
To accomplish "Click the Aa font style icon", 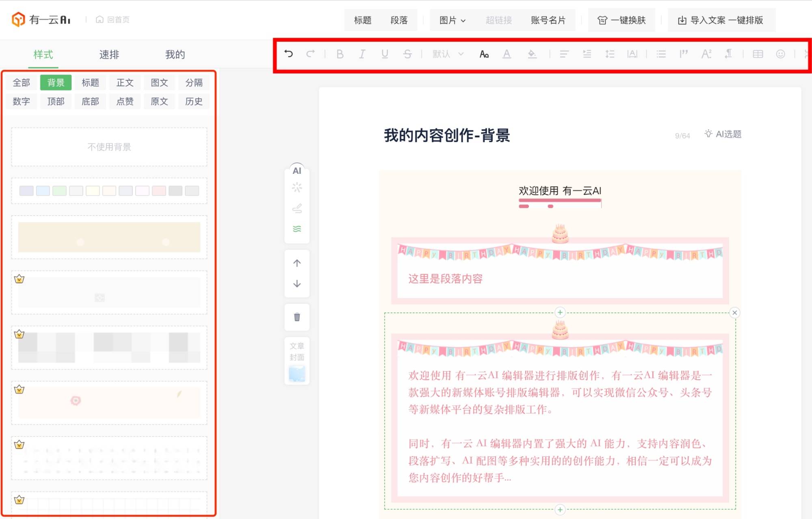I will (484, 54).
